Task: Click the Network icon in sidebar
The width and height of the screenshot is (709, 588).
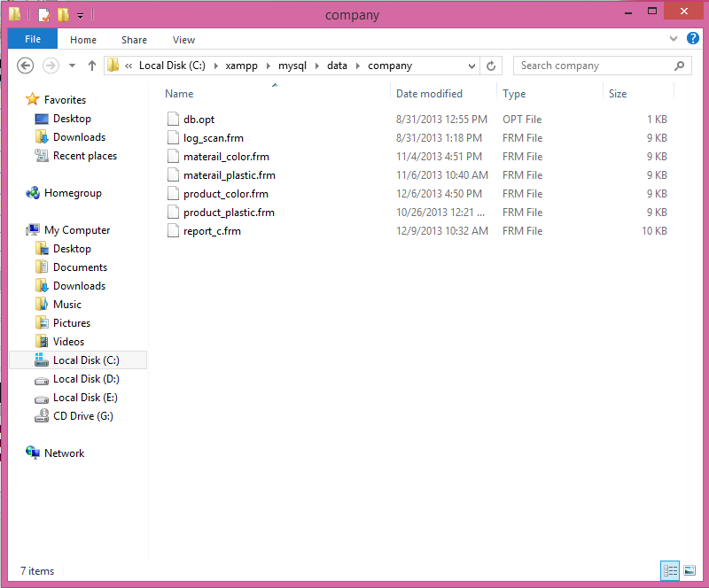Action: click(33, 453)
